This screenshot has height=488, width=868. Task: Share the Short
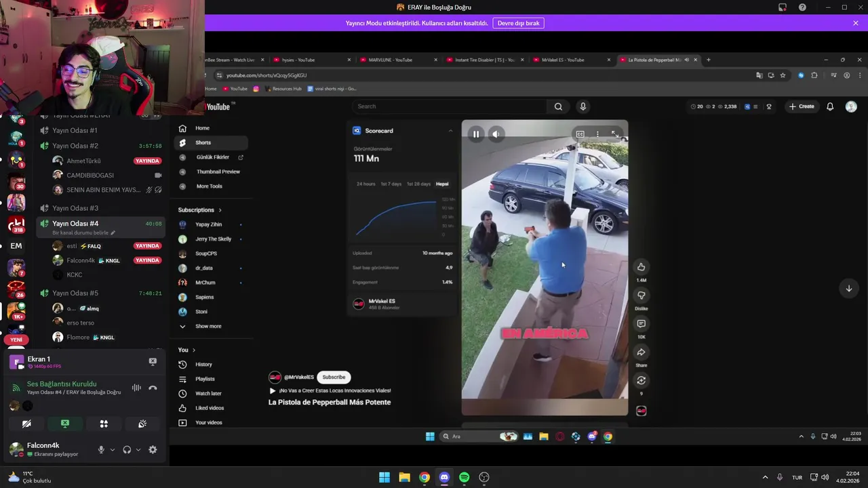641,352
